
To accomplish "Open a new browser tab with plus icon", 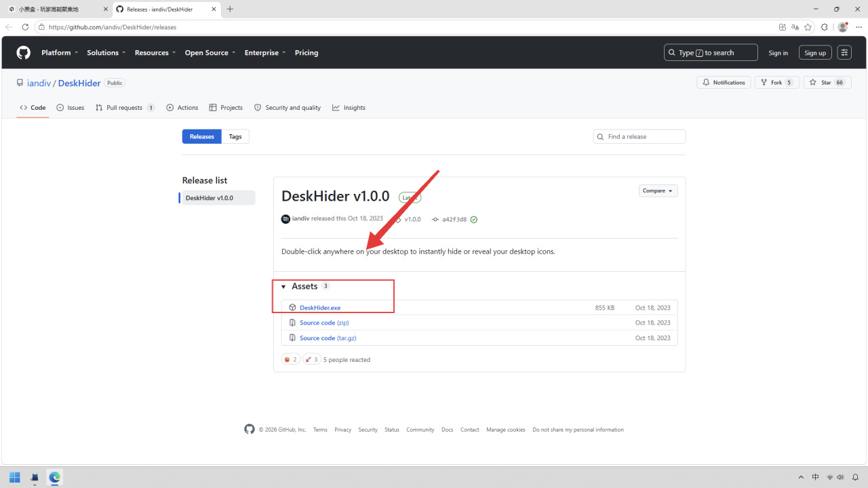I will pos(230,9).
